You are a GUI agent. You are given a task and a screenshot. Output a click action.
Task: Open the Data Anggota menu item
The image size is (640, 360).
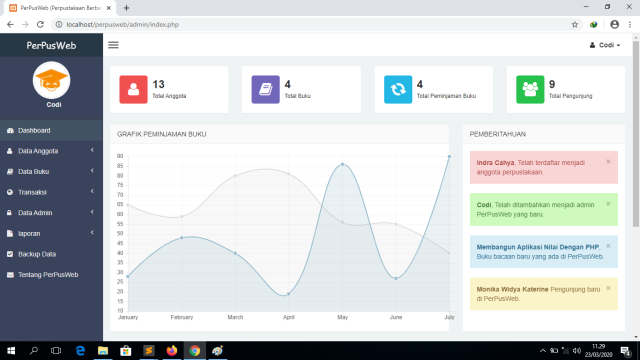pyautogui.click(x=51, y=151)
